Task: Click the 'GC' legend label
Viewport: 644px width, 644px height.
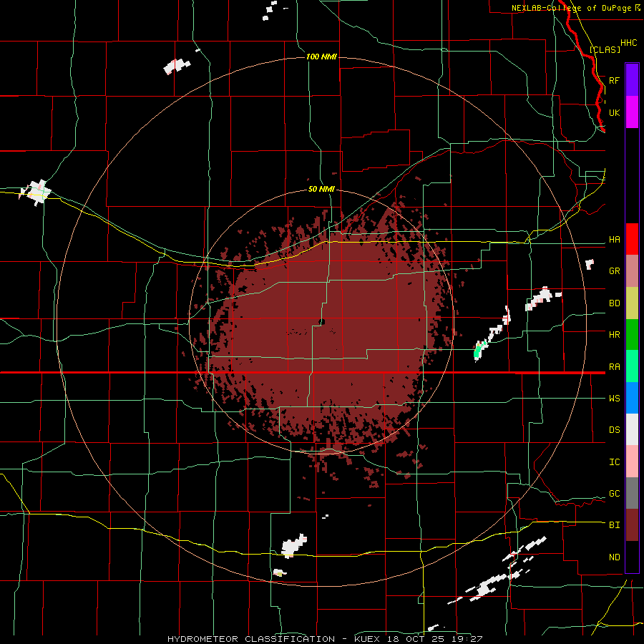Action: pyautogui.click(x=615, y=494)
